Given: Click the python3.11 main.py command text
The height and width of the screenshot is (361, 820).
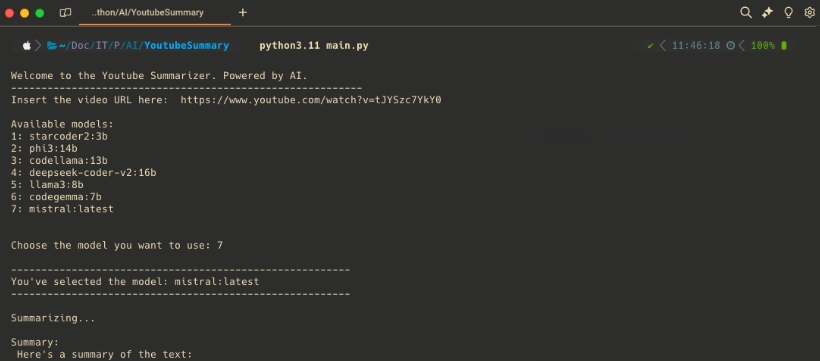Looking at the screenshot, I should point(314,46).
